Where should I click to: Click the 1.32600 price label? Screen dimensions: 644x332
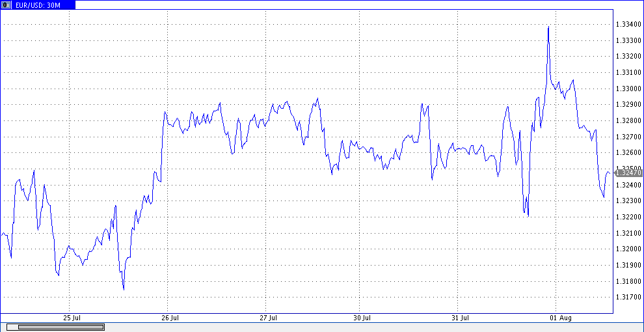click(x=628, y=153)
